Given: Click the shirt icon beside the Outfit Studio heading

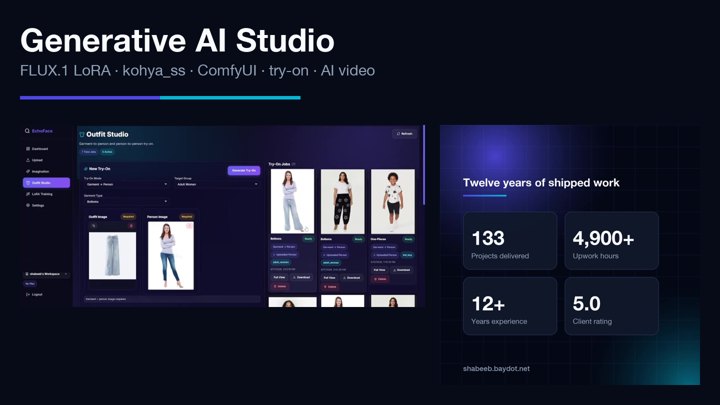Looking at the screenshot, I should [x=82, y=135].
